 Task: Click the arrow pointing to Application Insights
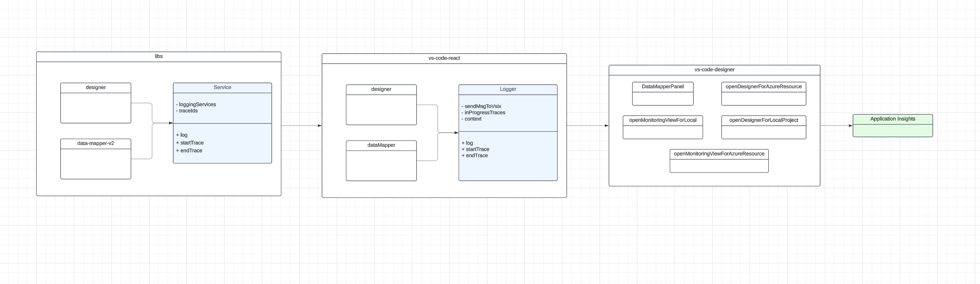tap(837, 126)
